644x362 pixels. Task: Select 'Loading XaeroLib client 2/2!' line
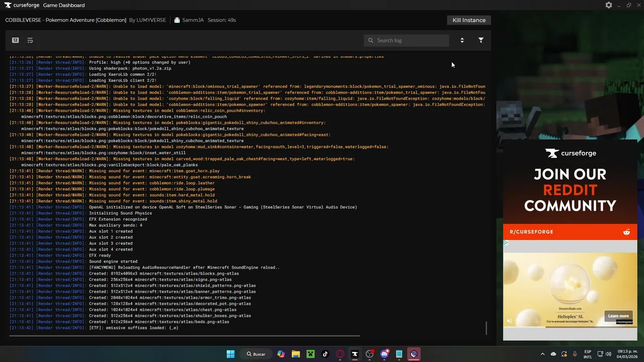[x=83, y=80]
